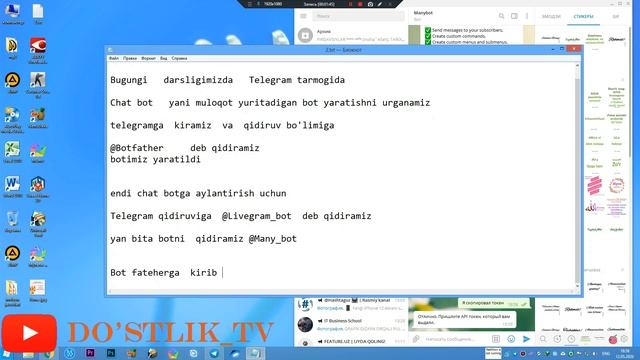Open the bot commands keyboard icon
The height and width of the screenshot is (360, 640).
pyautogui.click(x=496, y=339)
